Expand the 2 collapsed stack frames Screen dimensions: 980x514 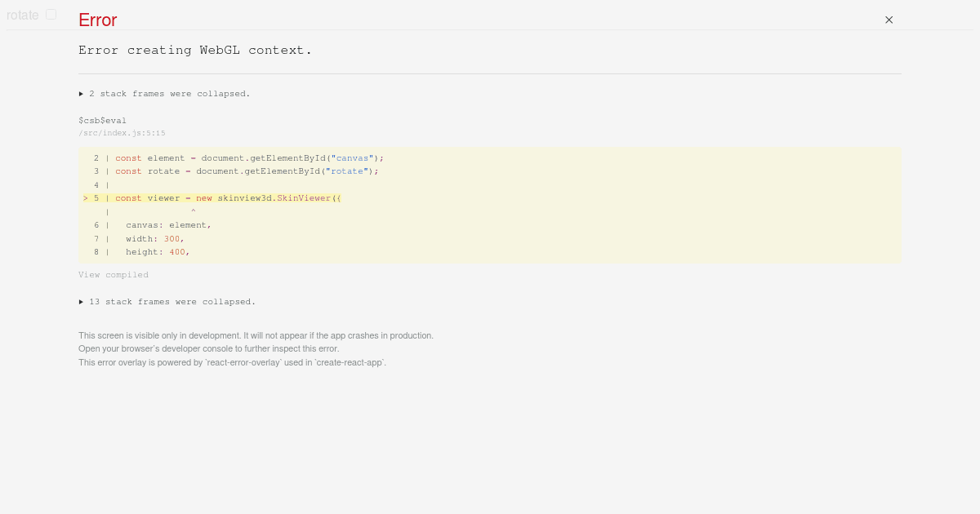pyautogui.click(x=165, y=94)
